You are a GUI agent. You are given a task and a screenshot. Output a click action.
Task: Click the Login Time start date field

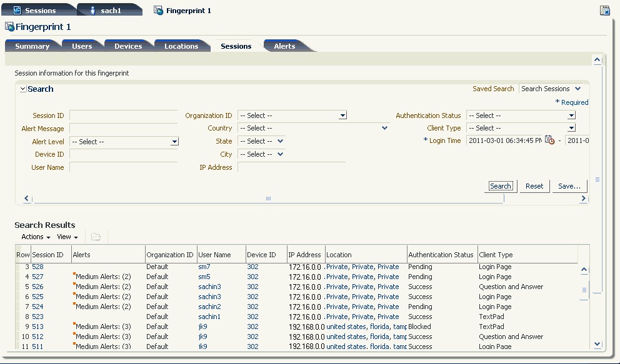504,140
